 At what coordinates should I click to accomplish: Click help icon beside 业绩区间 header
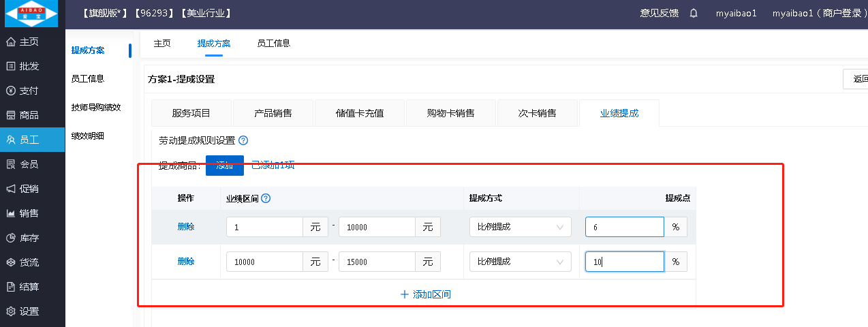[266, 198]
